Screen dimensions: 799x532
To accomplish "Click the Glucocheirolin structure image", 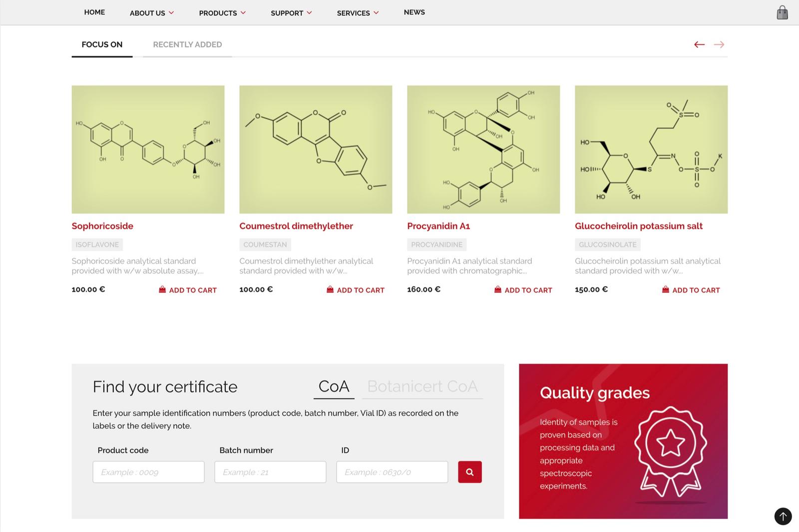I will (x=651, y=149).
